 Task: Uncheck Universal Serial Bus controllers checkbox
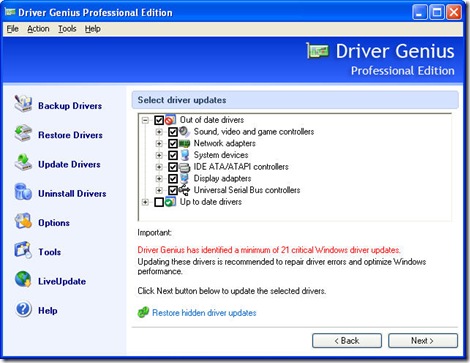173,190
